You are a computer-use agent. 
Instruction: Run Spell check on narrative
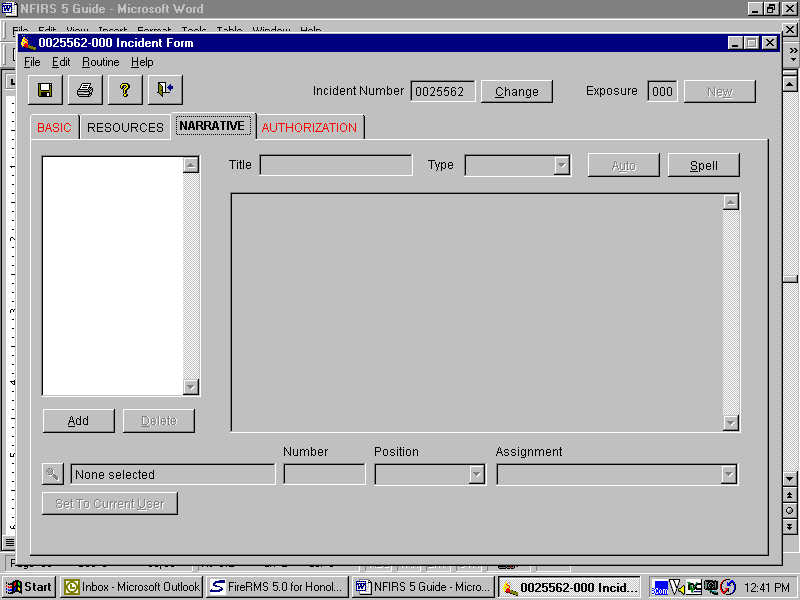coord(703,166)
